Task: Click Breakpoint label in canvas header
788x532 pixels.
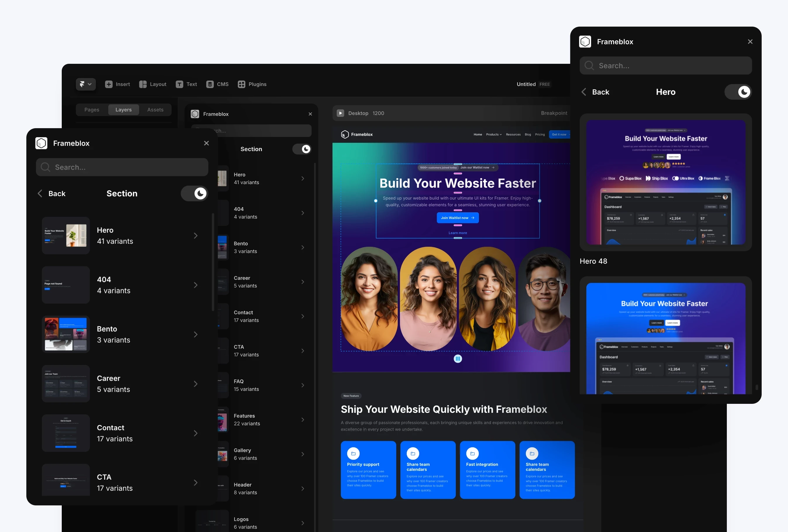Action: click(x=554, y=113)
